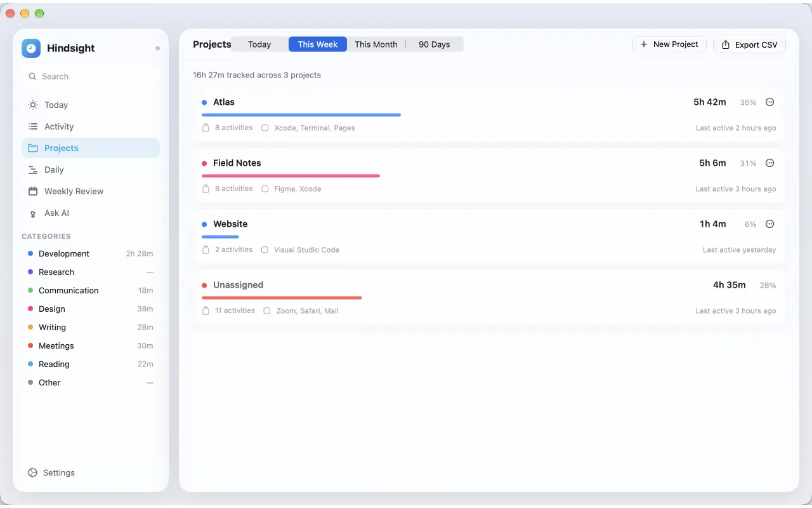812x508 pixels.
Task: Click the lightbulb icon beside Ask AI
Action: coord(33,213)
